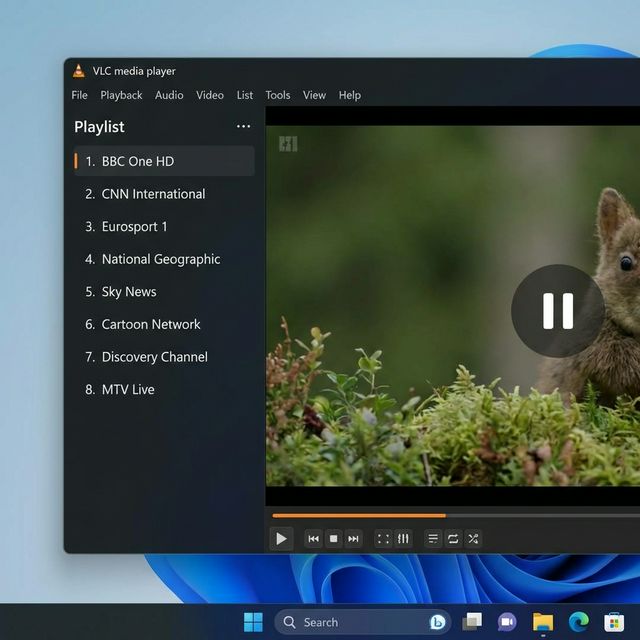Launch Microsoft Edge from taskbar
This screenshot has height=640, width=640.
[579, 622]
